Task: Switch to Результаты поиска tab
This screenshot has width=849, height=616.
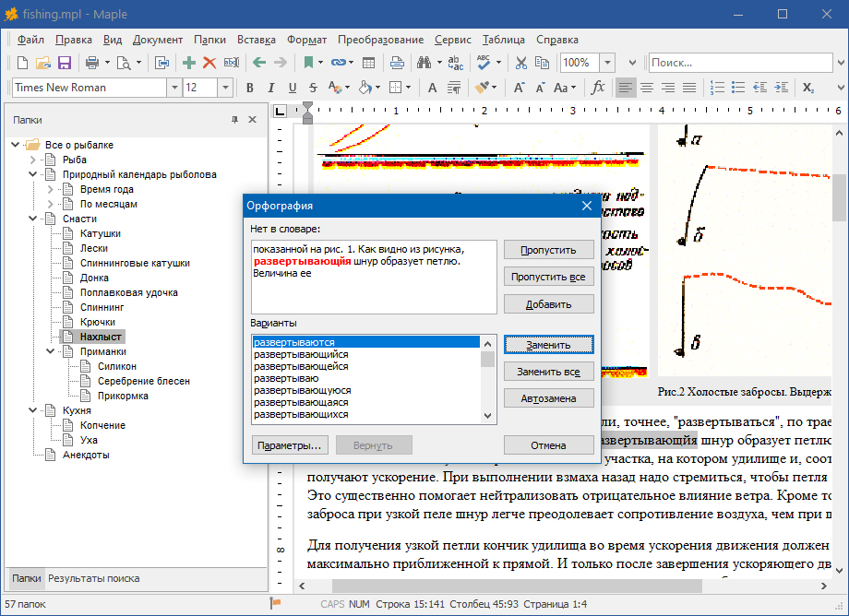Action: 93,578
